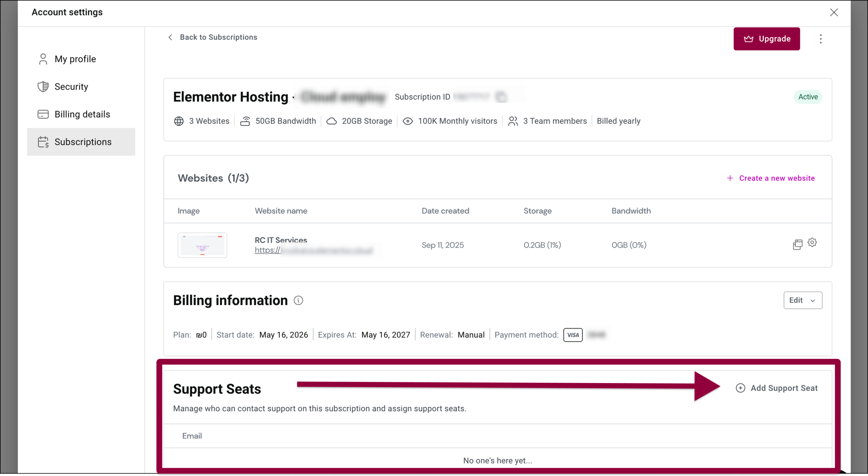Clone the RC IT Services website
This screenshot has height=476, width=868.
tap(797, 245)
